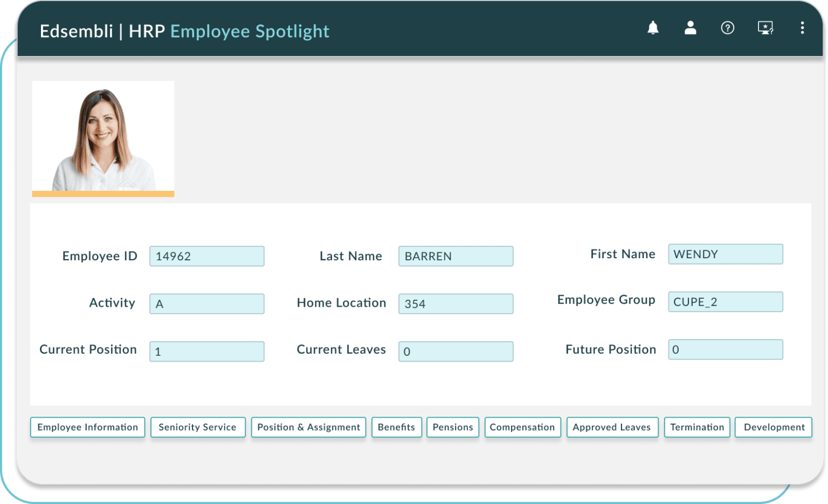Viewport: 828px width, 504px height.
Task: Select the Employee Group field CUPE_2
Action: pyautogui.click(x=725, y=302)
